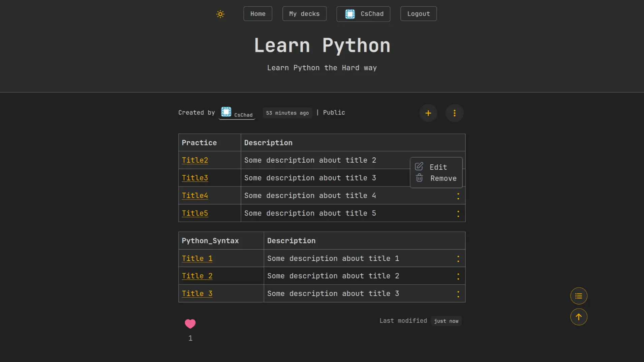Go to the Home page

click(x=258, y=14)
